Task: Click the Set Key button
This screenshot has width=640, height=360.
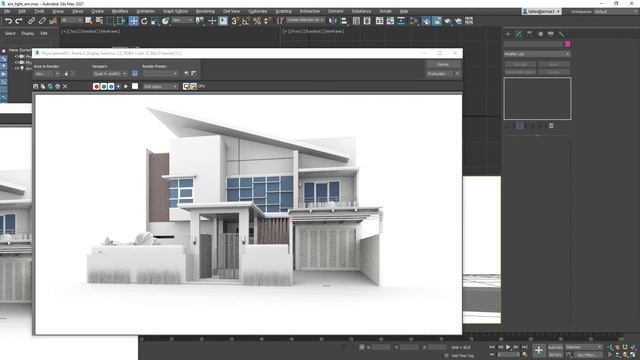Action: [555, 355]
